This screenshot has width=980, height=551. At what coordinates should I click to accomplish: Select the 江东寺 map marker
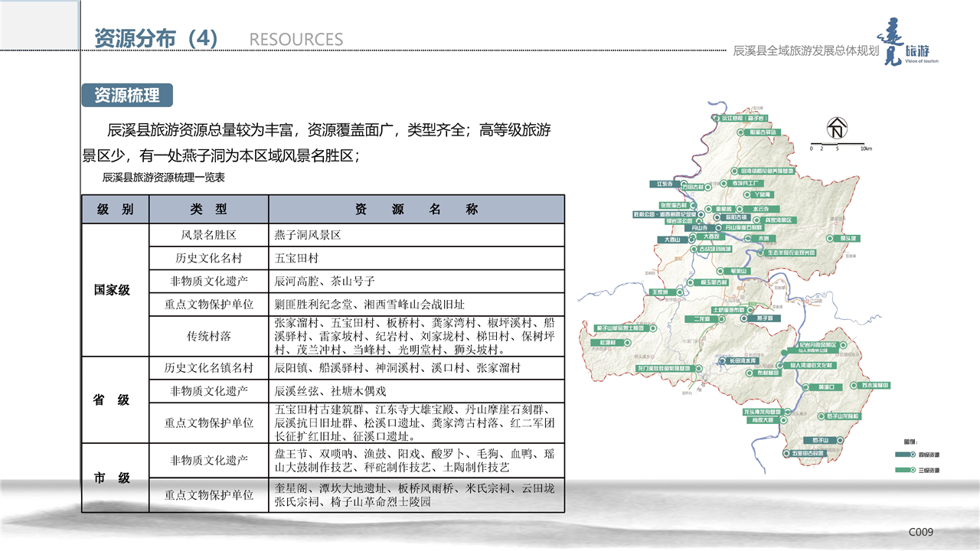point(665,184)
